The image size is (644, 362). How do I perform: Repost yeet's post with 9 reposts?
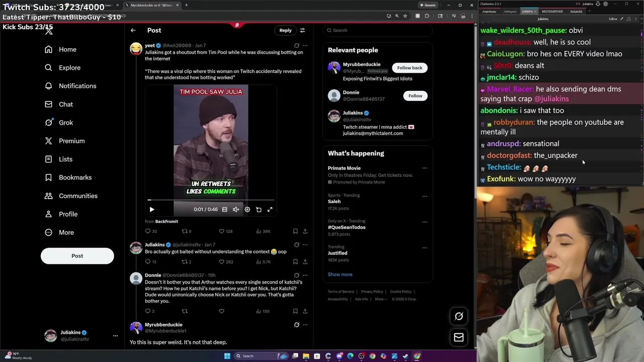[186, 231]
